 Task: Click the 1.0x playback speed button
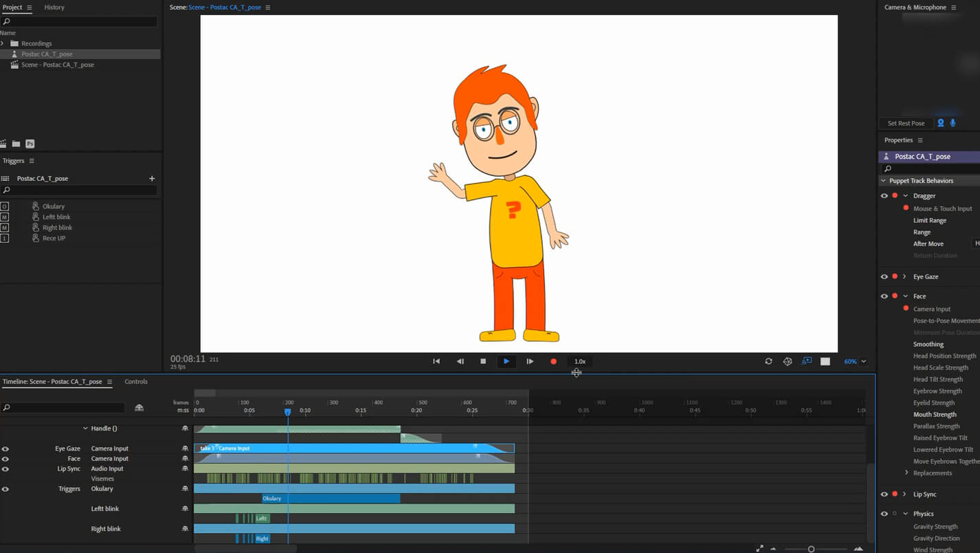580,361
